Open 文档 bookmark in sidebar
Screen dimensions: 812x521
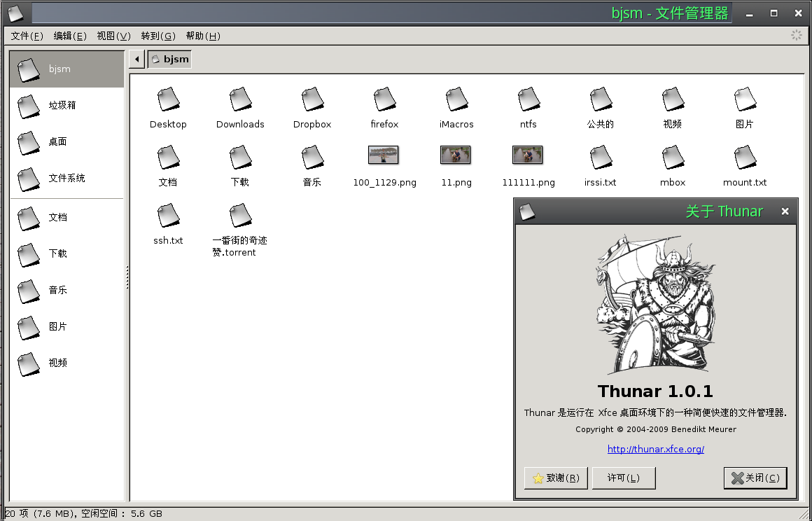(x=66, y=218)
